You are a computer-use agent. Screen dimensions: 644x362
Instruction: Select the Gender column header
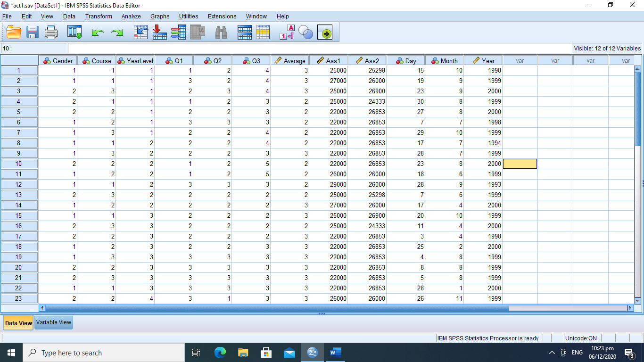(x=58, y=60)
